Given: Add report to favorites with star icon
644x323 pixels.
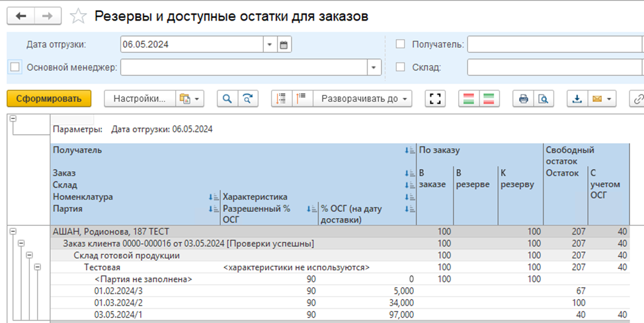Looking at the screenshot, I should [78, 16].
